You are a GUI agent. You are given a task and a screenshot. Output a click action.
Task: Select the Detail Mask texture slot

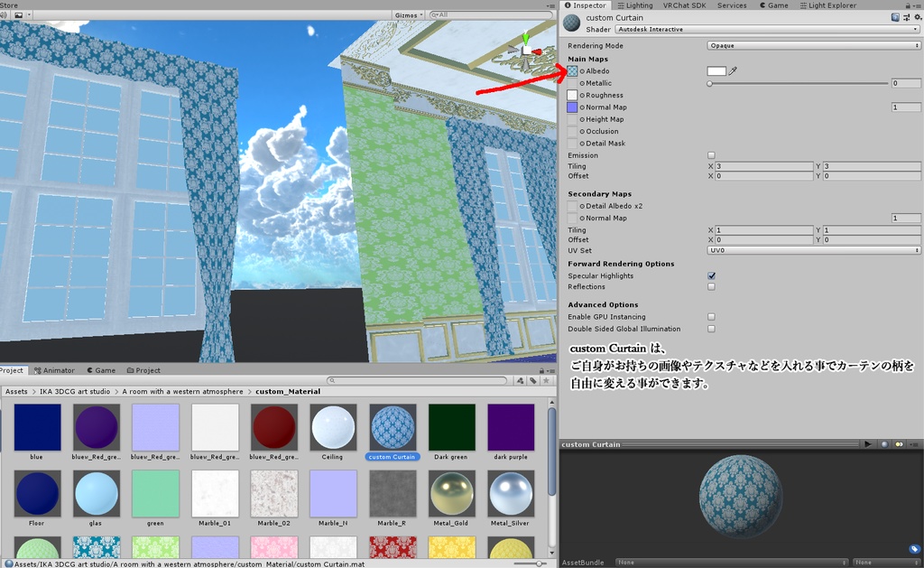click(x=572, y=144)
